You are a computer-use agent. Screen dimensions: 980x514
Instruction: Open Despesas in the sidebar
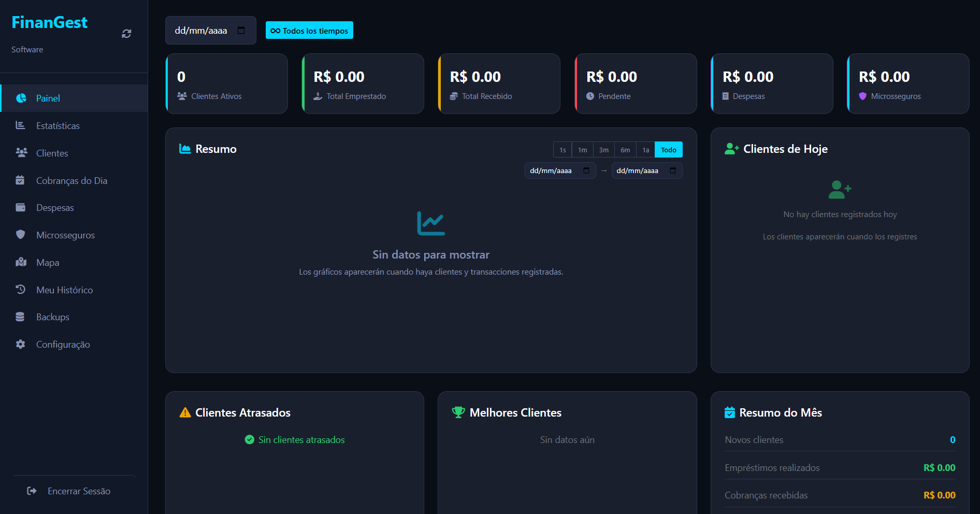click(74, 208)
